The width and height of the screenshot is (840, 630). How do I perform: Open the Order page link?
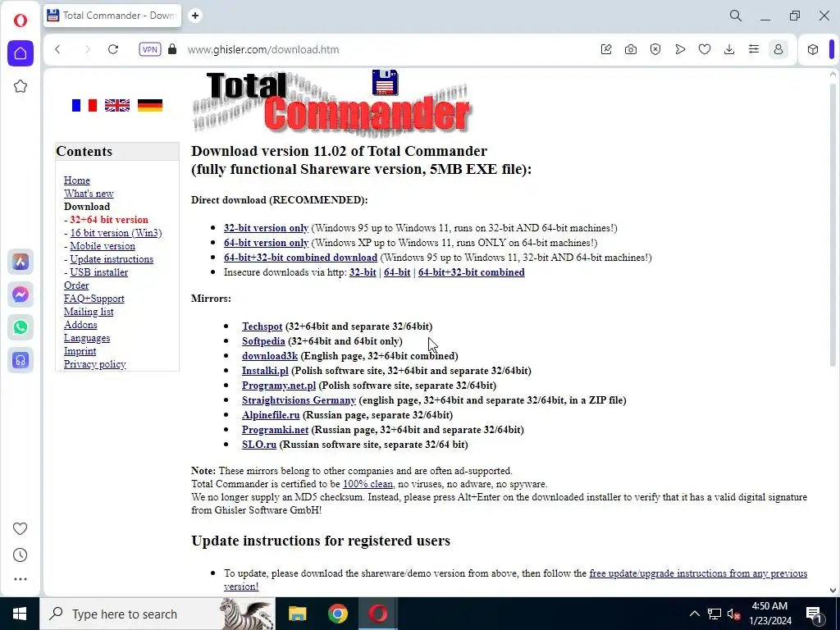[x=76, y=285]
